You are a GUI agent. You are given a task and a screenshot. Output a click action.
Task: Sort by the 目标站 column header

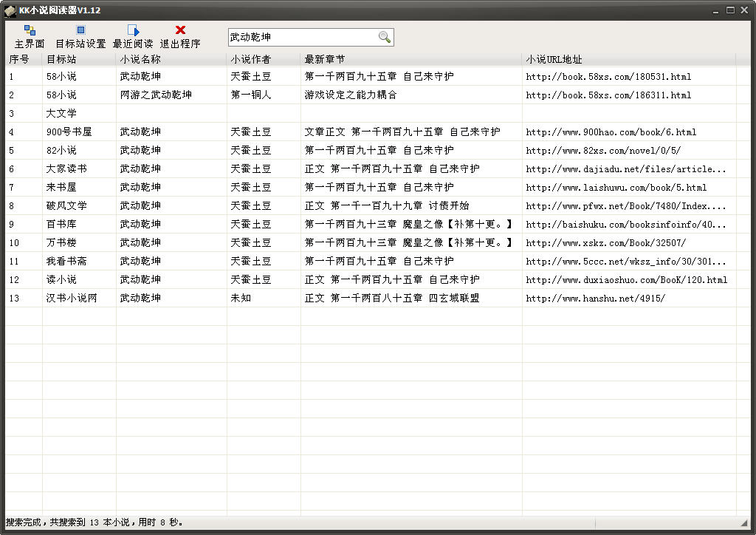pos(79,59)
